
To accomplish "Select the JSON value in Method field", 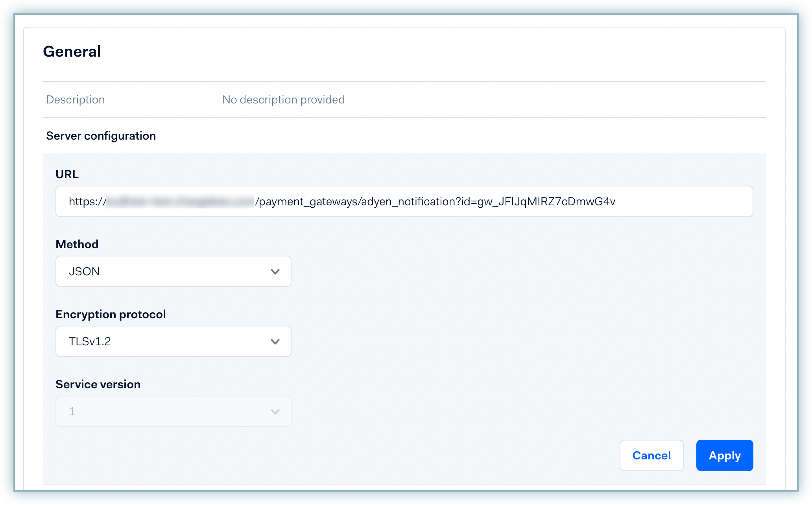I will (x=84, y=271).
